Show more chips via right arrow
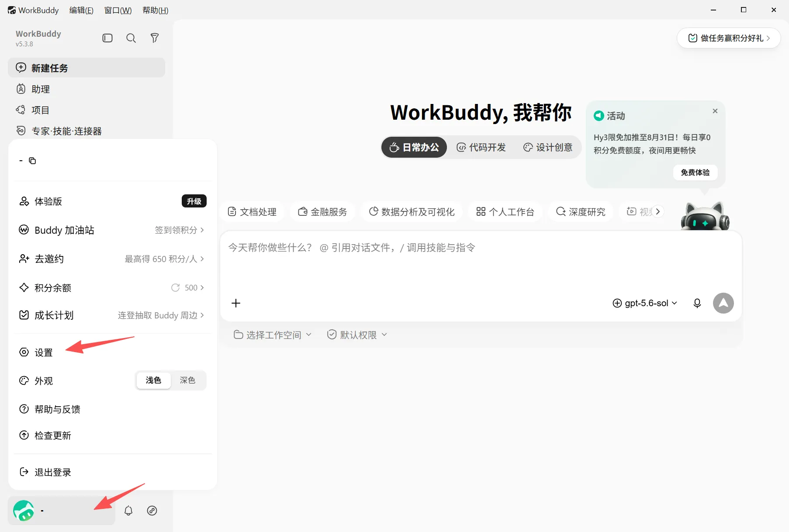This screenshot has width=789, height=532. click(x=657, y=211)
